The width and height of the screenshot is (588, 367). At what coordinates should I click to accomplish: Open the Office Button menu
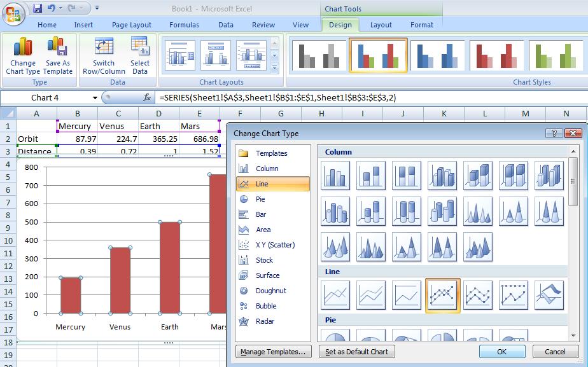(13, 13)
